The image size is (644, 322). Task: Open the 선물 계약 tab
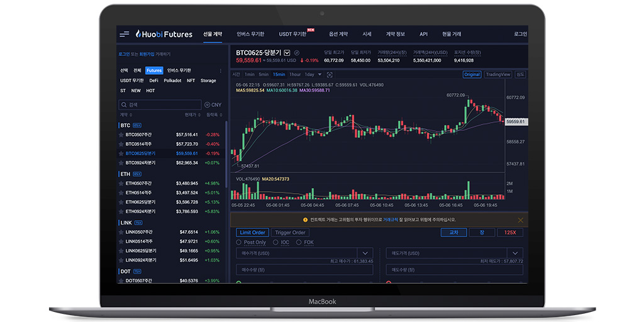[x=213, y=34]
